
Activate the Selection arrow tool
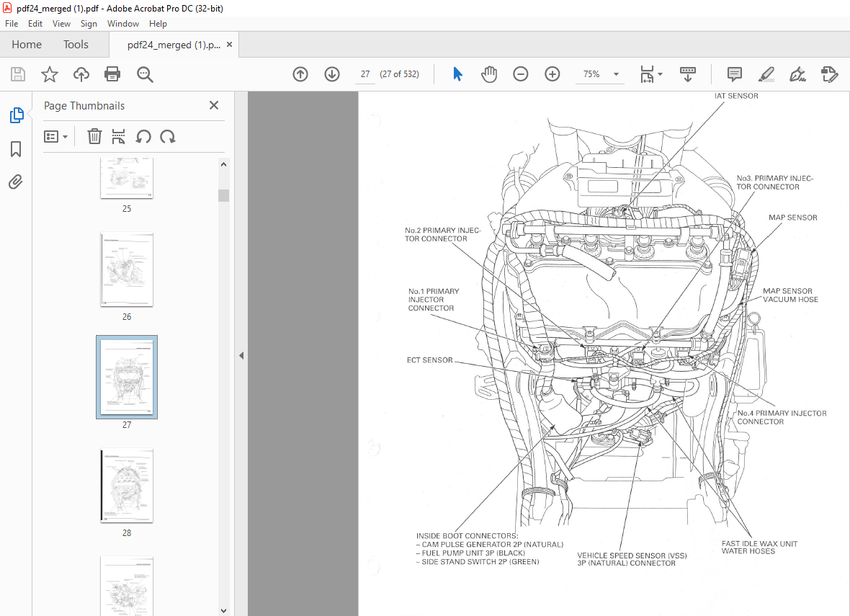click(x=457, y=74)
